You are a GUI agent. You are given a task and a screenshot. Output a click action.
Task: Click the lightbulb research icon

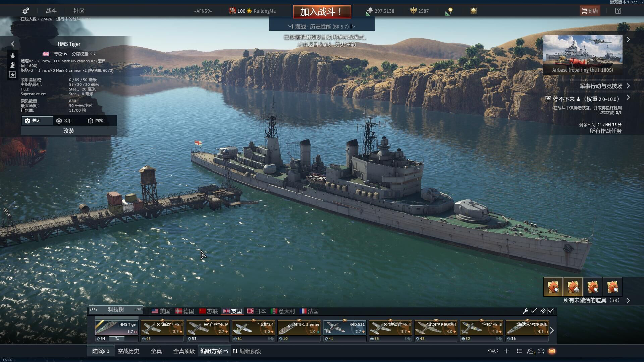click(x=450, y=11)
